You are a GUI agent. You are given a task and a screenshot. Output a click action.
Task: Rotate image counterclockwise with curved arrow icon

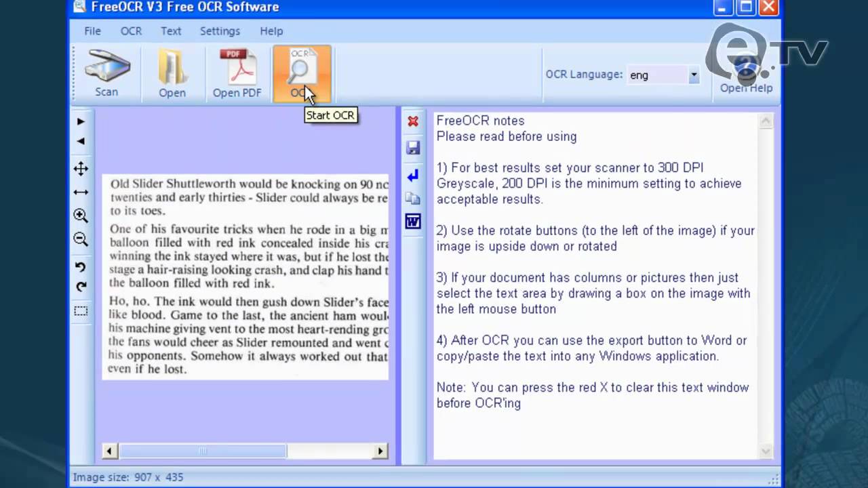(x=81, y=266)
